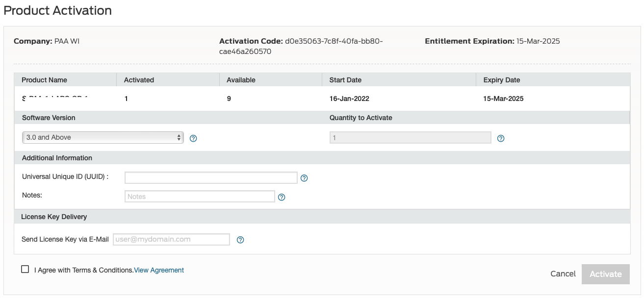The image size is (644, 298).
Task: Click the Universal Unique ID input field
Action: coord(211,177)
